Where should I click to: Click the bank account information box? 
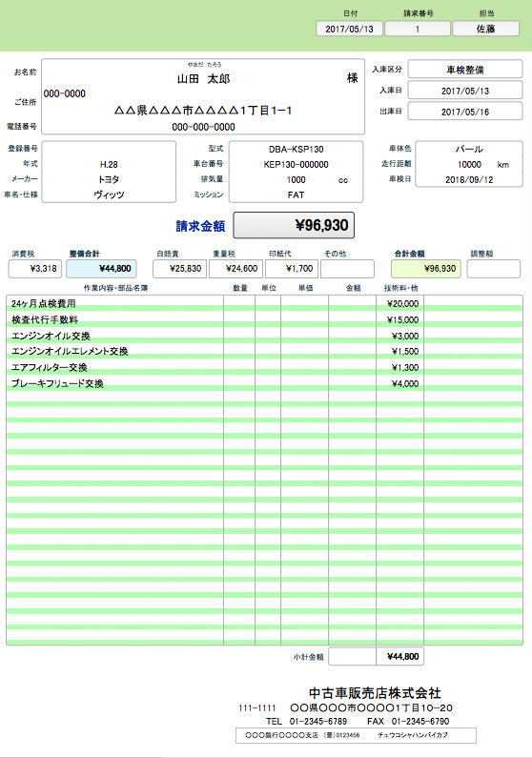coord(356,735)
